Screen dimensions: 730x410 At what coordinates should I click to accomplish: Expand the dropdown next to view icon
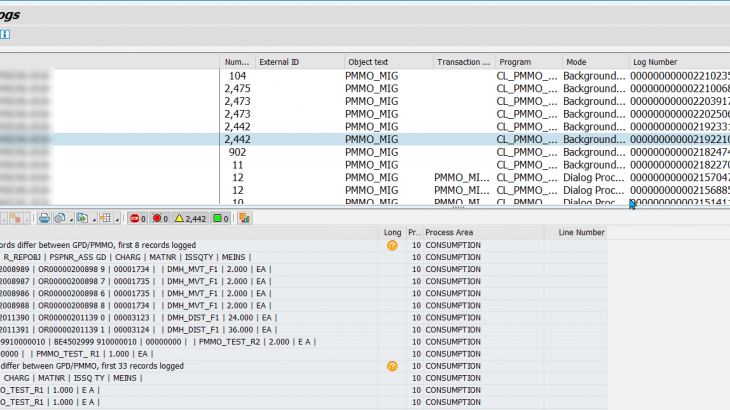point(69,218)
